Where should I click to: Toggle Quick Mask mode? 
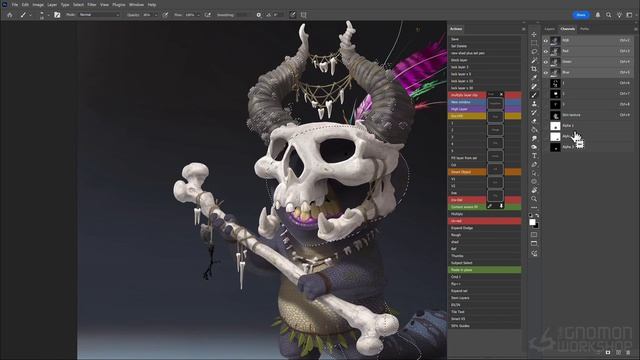coord(534,235)
